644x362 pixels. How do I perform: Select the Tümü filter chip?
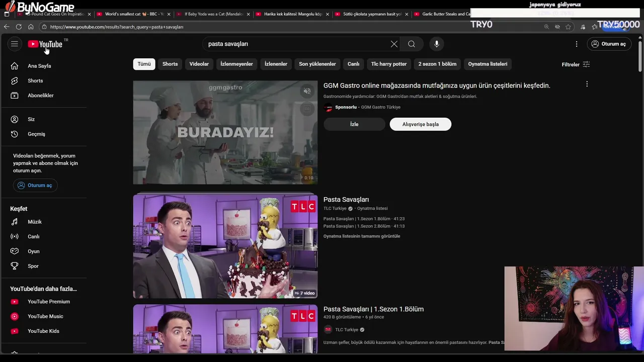pyautogui.click(x=144, y=64)
